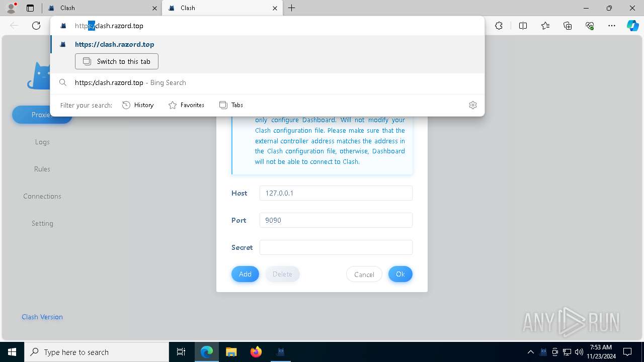644x362 pixels.
Task: Filter search suggestions by History
Action: 138,105
